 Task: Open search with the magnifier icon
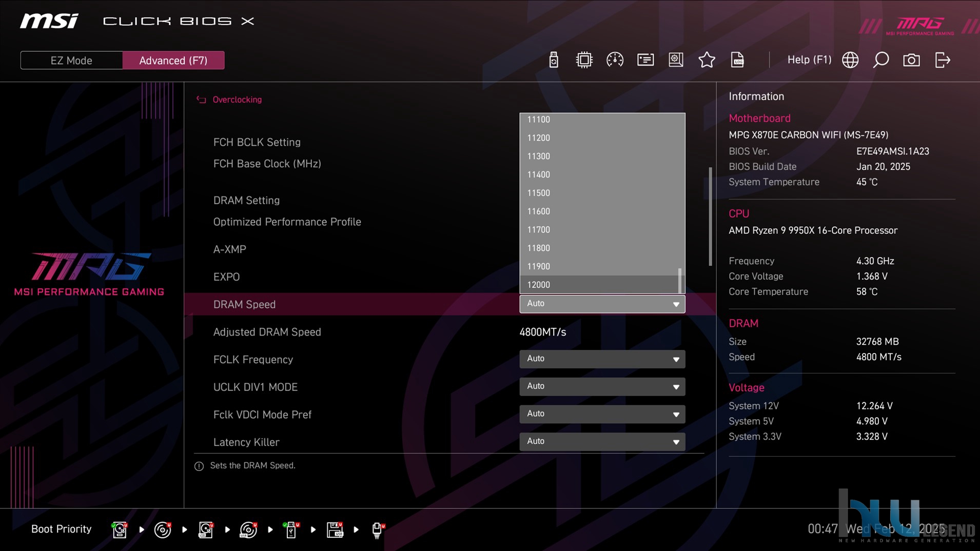[881, 60]
